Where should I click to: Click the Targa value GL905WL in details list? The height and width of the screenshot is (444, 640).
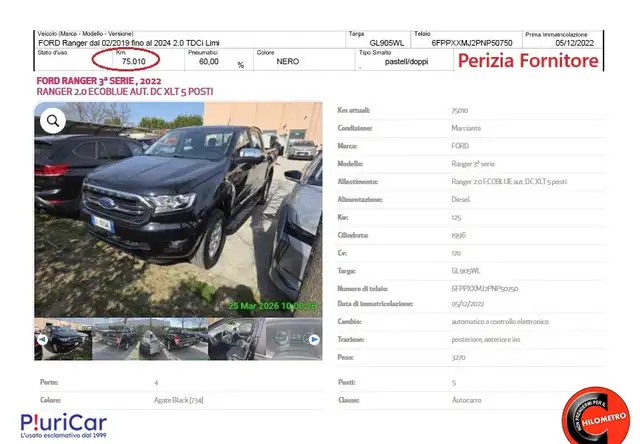coord(466,271)
